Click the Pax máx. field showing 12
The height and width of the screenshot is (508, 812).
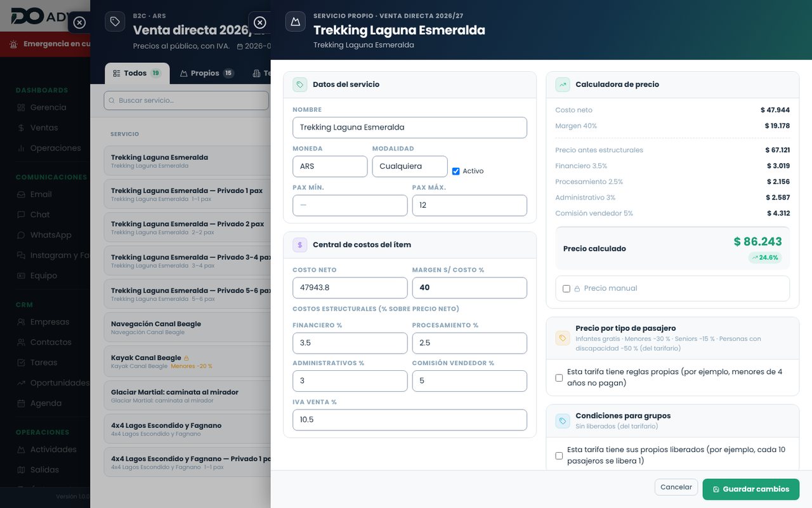pyautogui.click(x=469, y=205)
